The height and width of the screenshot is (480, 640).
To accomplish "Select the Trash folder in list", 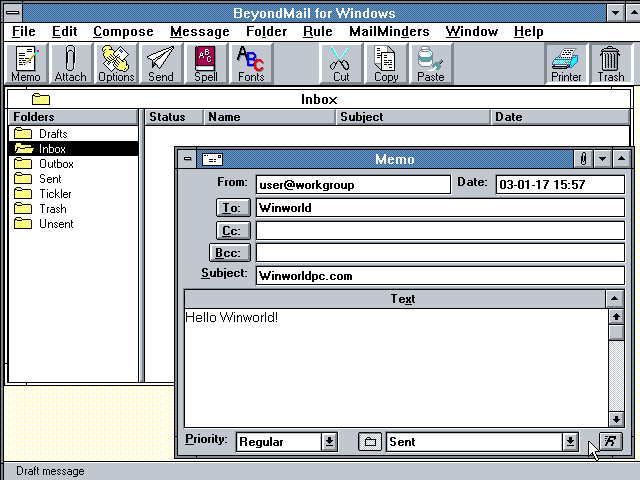I will click(73, 209).
